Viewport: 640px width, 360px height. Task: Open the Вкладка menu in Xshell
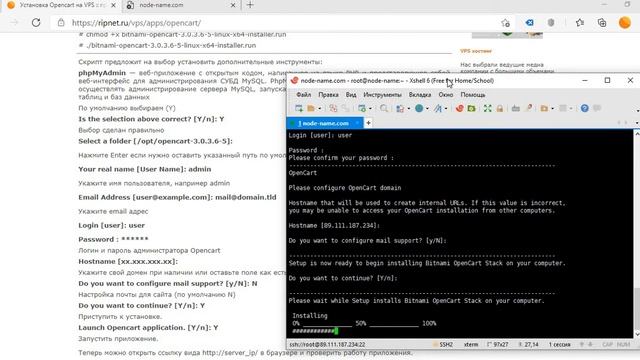420,95
